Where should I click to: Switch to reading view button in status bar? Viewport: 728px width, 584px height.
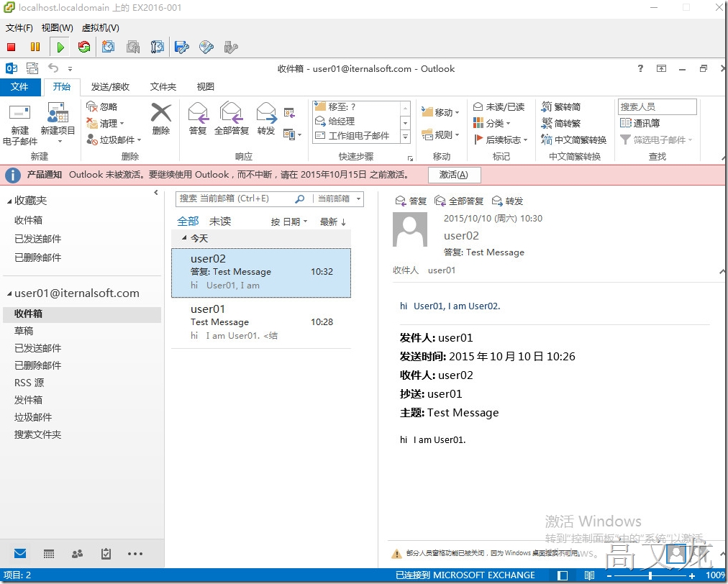[589, 575]
